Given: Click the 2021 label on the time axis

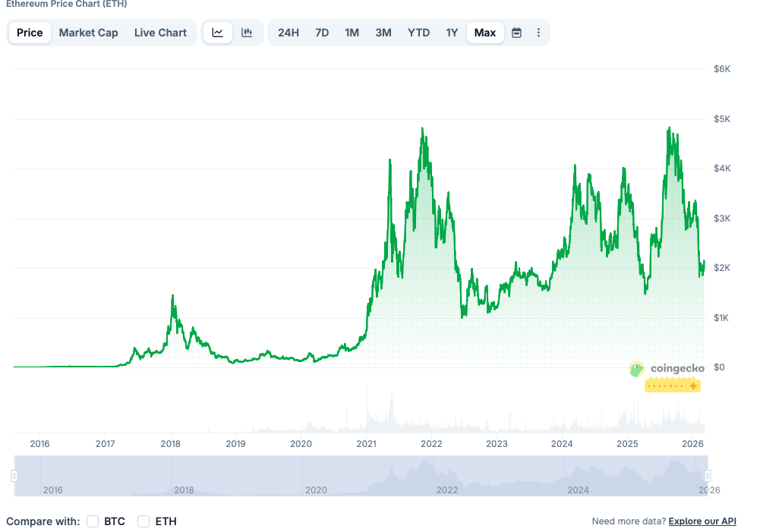Looking at the screenshot, I should pyautogui.click(x=366, y=443).
